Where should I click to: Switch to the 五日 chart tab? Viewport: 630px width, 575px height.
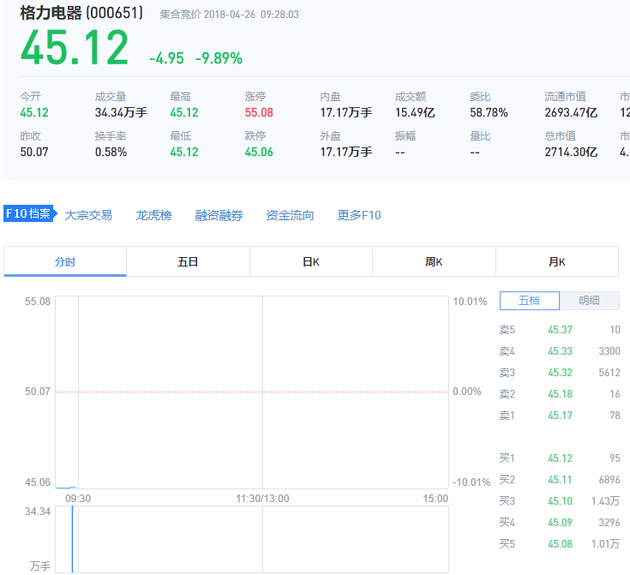[188, 262]
